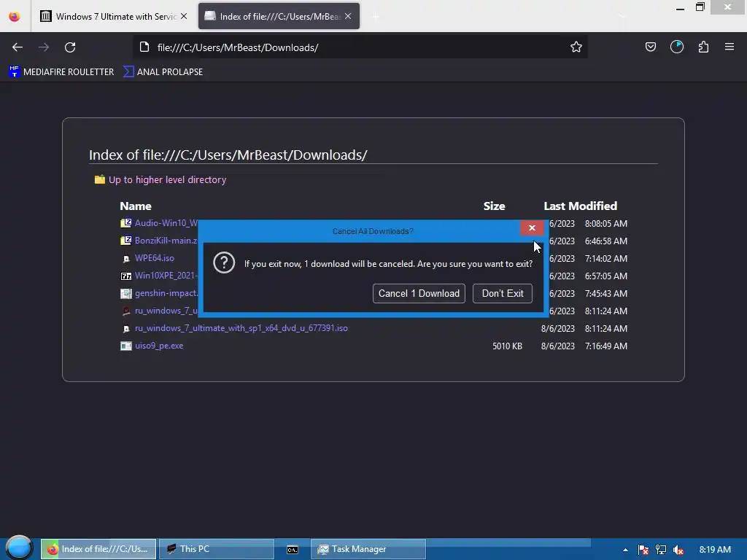This screenshot has width=747, height=560.
Task: Open the Extensions puzzle icon
Action: tap(704, 47)
